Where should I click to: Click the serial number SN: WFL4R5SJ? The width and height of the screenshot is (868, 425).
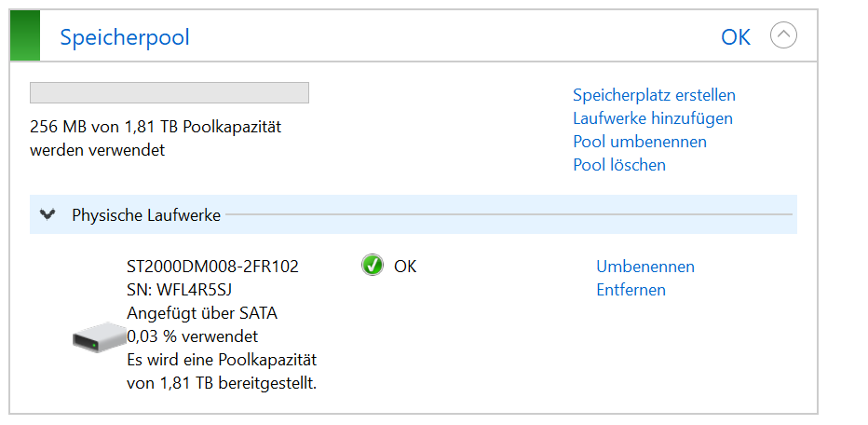click(178, 290)
